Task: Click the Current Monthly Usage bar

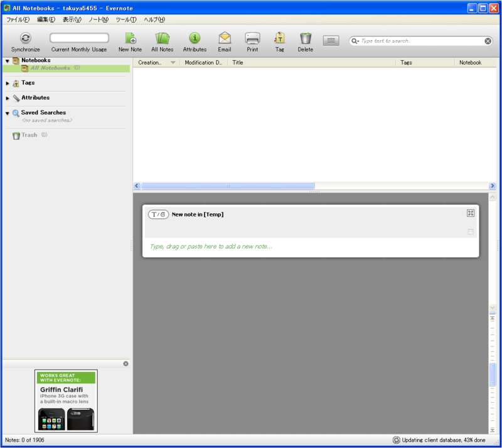Action: click(x=79, y=38)
